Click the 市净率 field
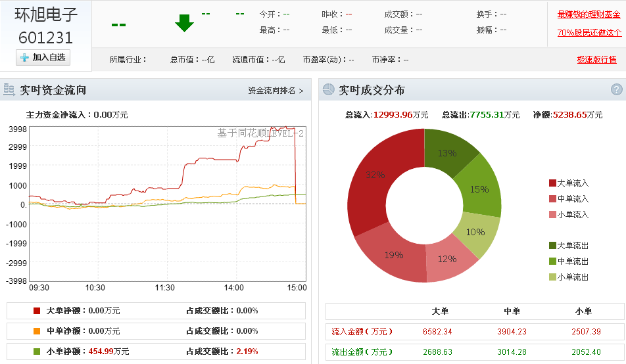The width and height of the screenshot is (626, 364). pos(390,60)
